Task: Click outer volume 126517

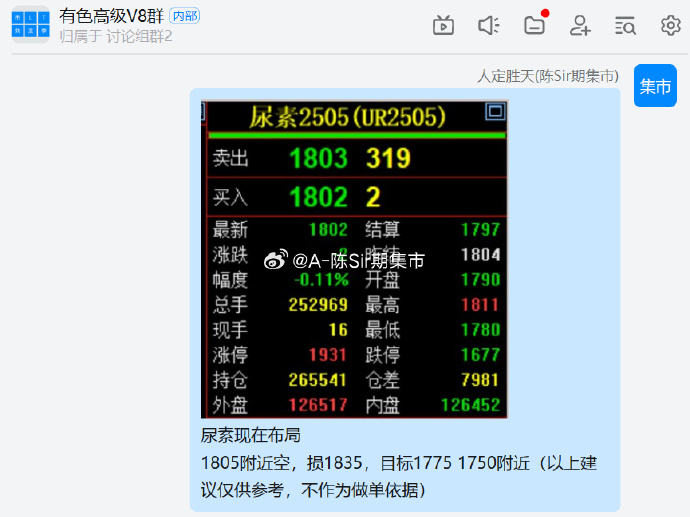Action: coord(318,405)
